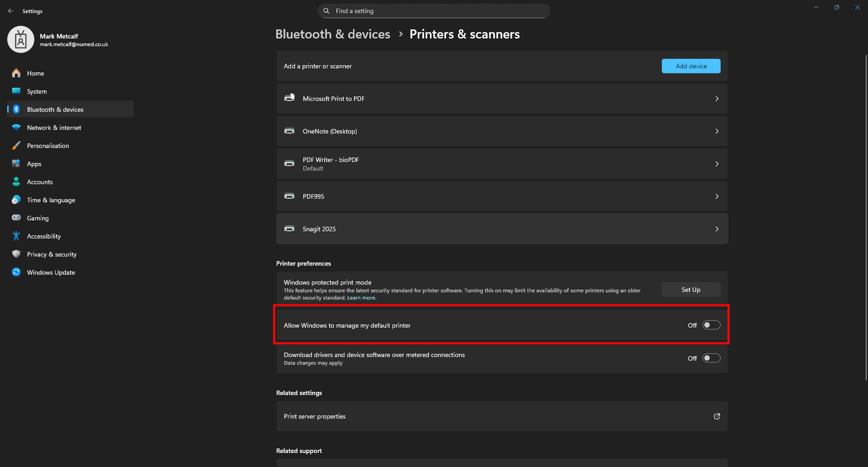The image size is (868, 467).
Task: Expand the PDF995 printer chevron
Action: (x=717, y=196)
